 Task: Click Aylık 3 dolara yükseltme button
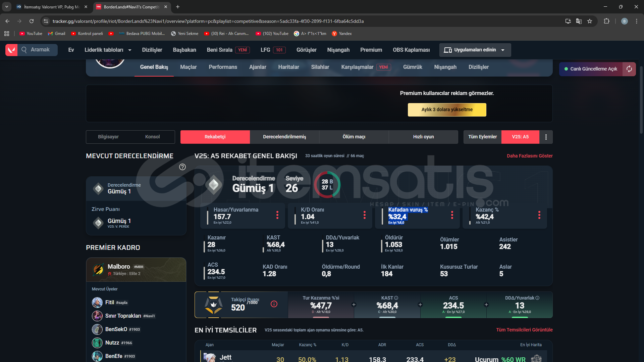447,110
